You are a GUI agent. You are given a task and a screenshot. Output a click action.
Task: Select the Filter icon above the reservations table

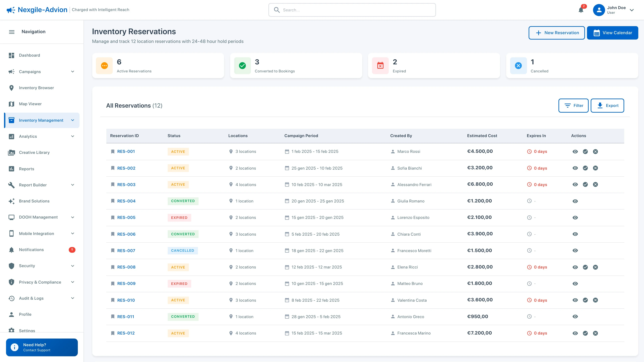tap(568, 105)
